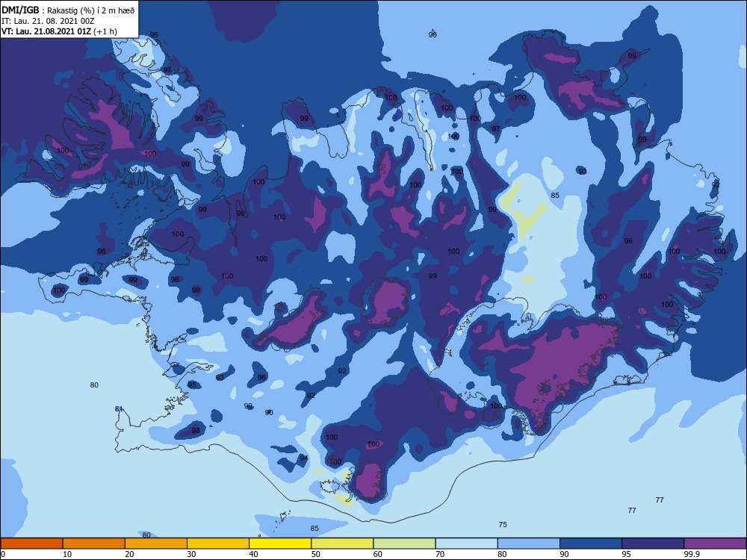This screenshot has height=560, width=747.
Task: Click the '80' value just above the legend
Action: pyautogui.click(x=146, y=535)
